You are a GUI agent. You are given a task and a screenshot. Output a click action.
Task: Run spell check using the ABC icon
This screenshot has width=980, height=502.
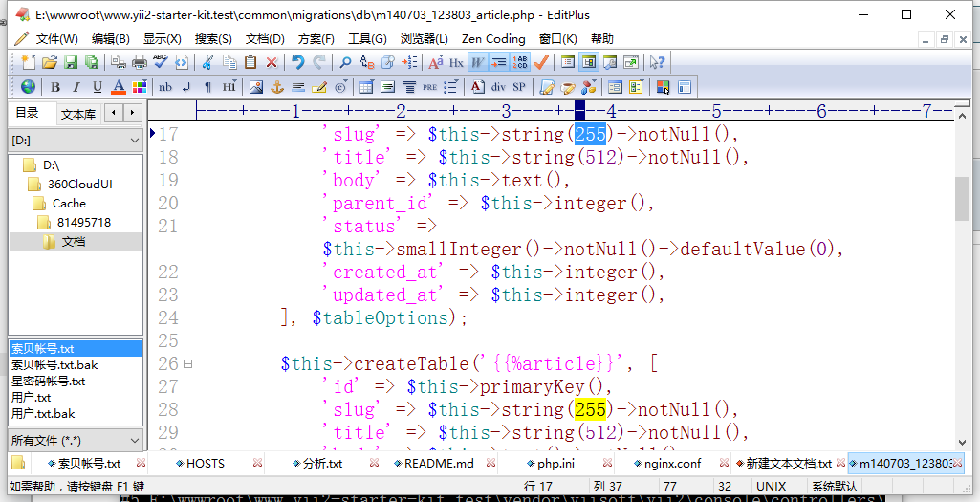161,62
